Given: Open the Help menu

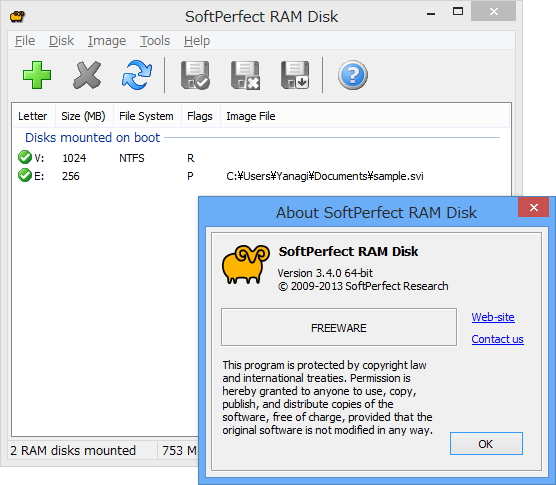Looking at the screenshot, I should click(197, 41).
